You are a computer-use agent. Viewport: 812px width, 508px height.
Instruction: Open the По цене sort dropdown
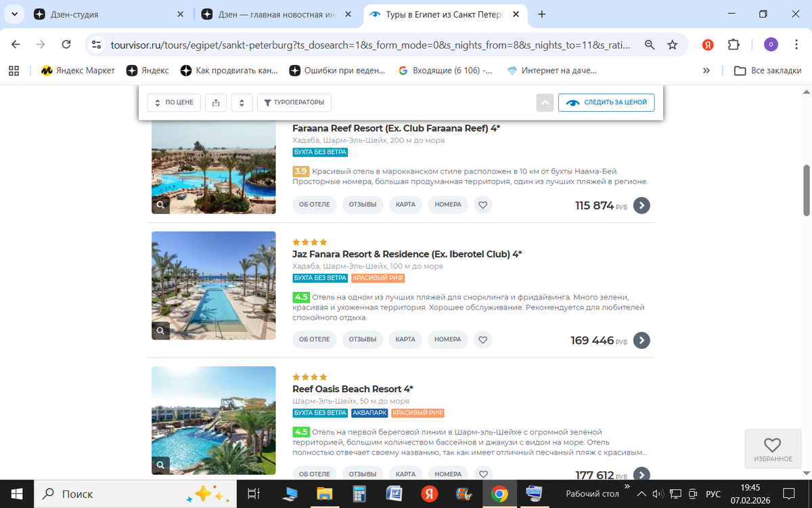pos(174,103)
